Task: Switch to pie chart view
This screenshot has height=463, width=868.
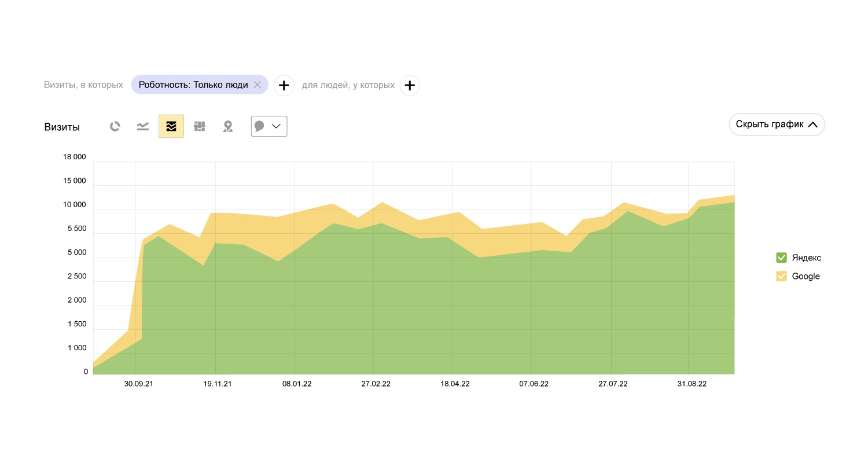Action: [x=115, y=126]
